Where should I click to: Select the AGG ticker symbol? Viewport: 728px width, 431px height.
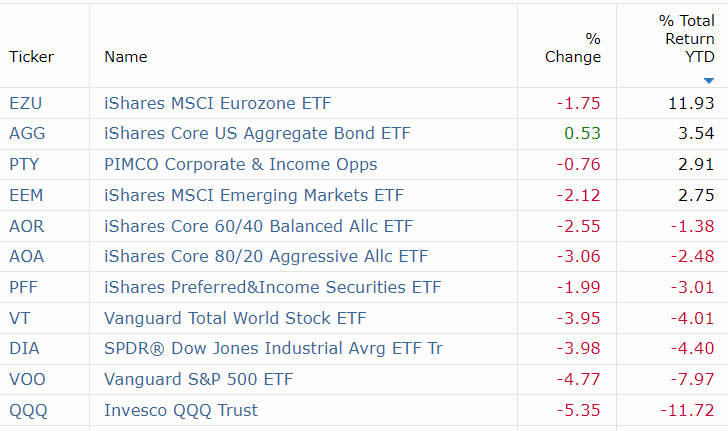coord(27,133)
